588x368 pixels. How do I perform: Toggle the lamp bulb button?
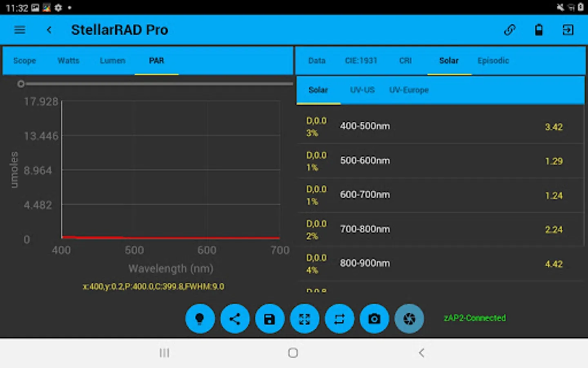(x=200, y=319)
